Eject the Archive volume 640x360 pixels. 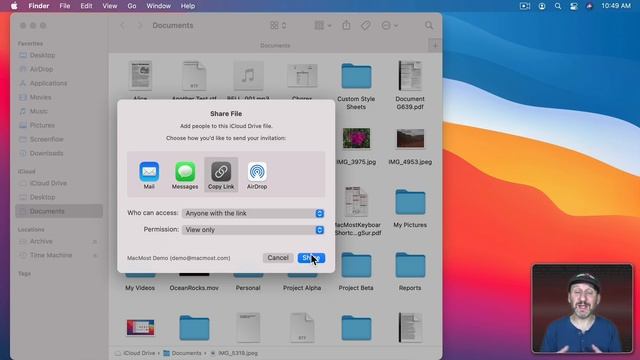tap(95, 242)
